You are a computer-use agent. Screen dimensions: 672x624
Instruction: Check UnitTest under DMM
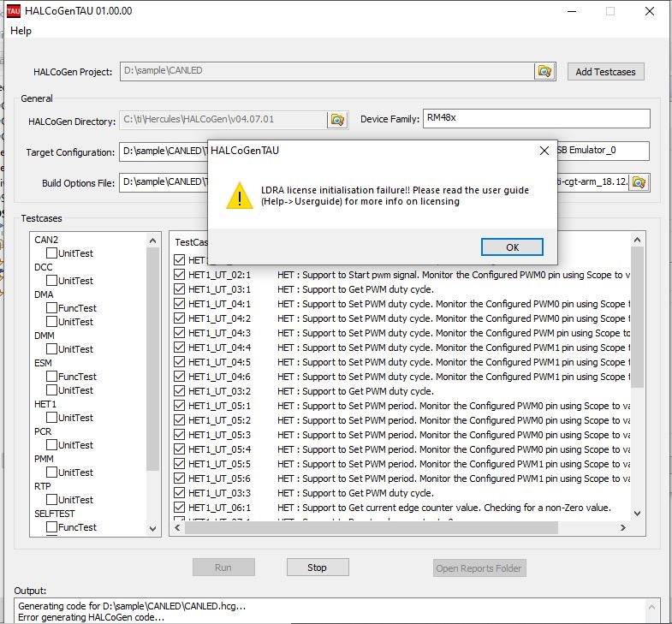coord(51,349)
